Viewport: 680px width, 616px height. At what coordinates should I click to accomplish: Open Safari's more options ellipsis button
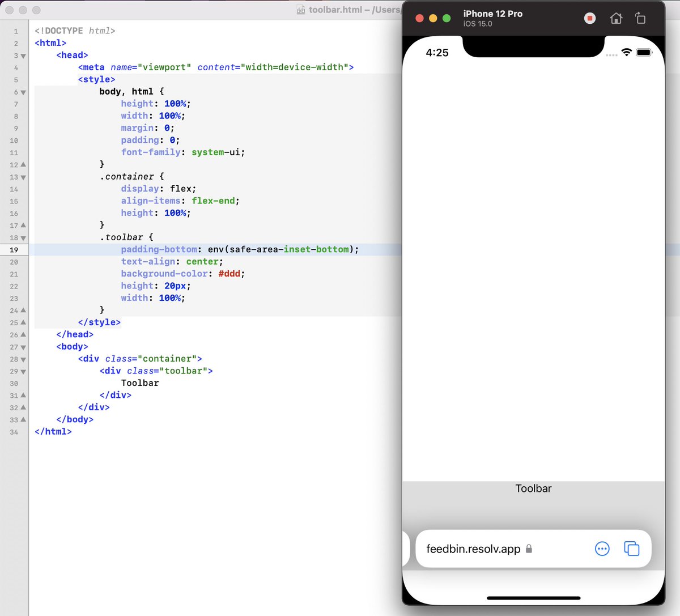(x=602, y=549)
